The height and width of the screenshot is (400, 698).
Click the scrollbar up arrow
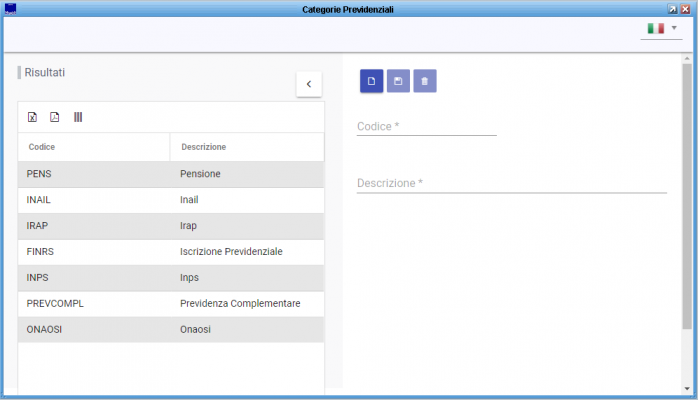click(x=687, y=58)
